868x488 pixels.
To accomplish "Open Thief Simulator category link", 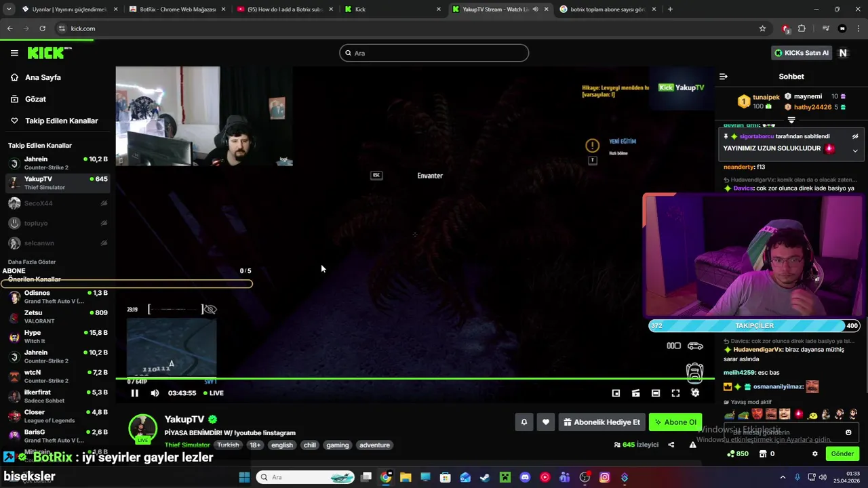I will (187, 445).
